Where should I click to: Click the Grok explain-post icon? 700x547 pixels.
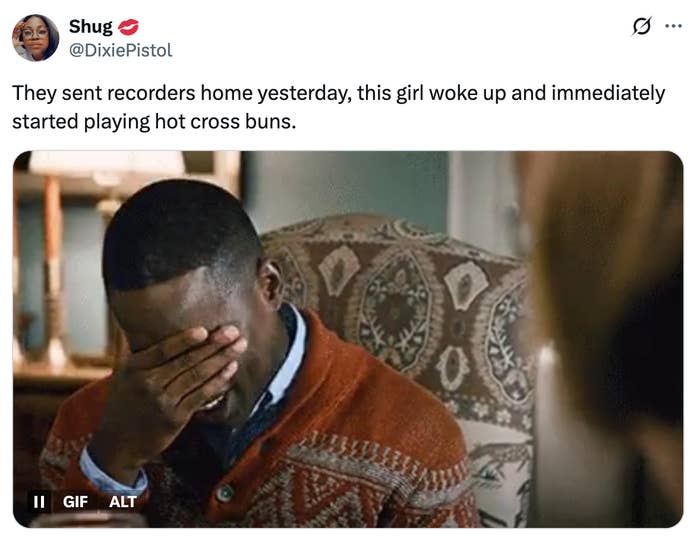(x=642, y=26)
